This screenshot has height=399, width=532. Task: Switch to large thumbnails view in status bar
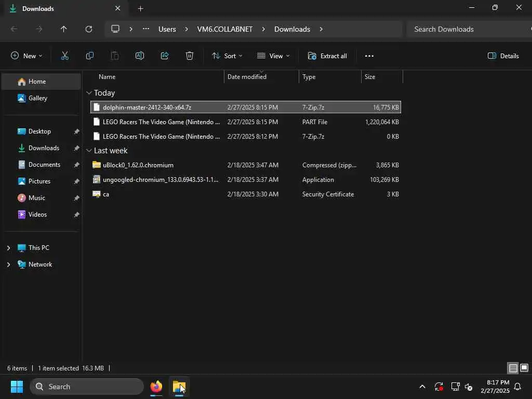tap(524, 368)
